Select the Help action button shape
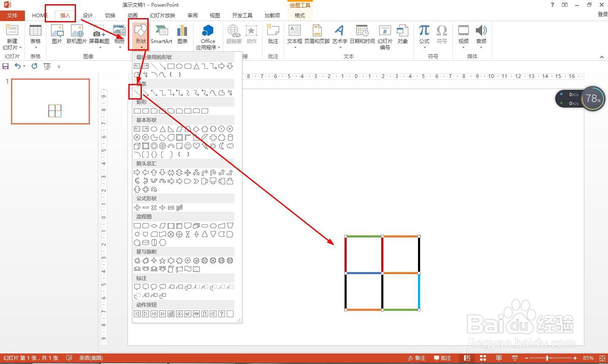This screenshot has width=608, height=364. coord(222,314)
